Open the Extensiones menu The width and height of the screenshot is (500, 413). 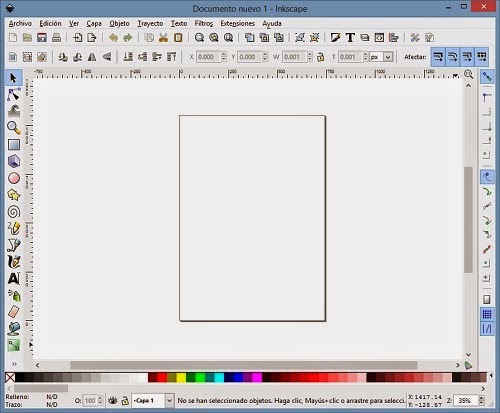237,24
